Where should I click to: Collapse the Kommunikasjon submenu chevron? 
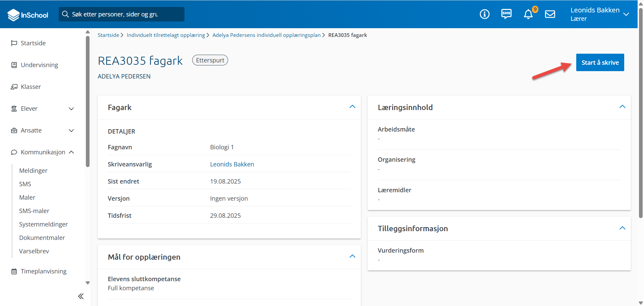pyautogui.click(x=71, y=152)
